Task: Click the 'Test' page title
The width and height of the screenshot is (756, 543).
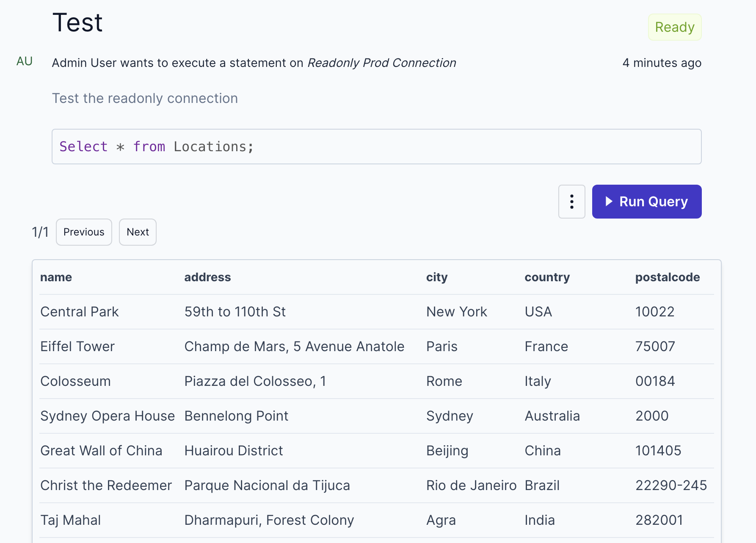Action: click(x=77, y=22)
